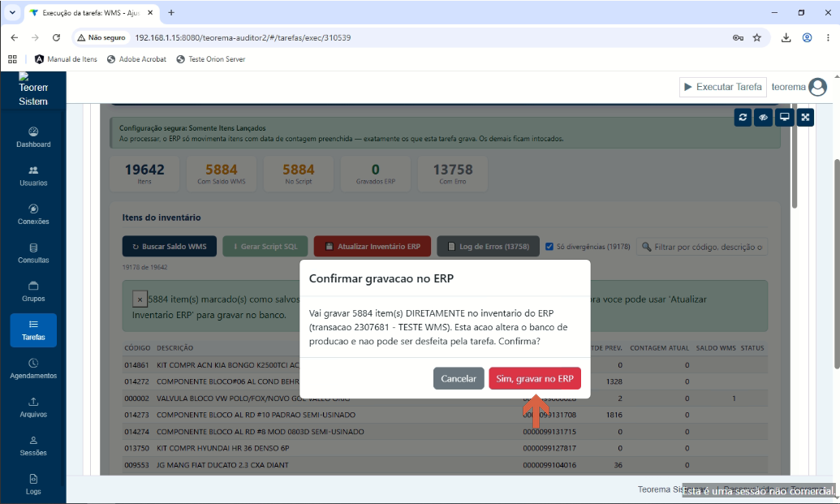Open Adobe Acrobat bookmark

pos(136,59)
